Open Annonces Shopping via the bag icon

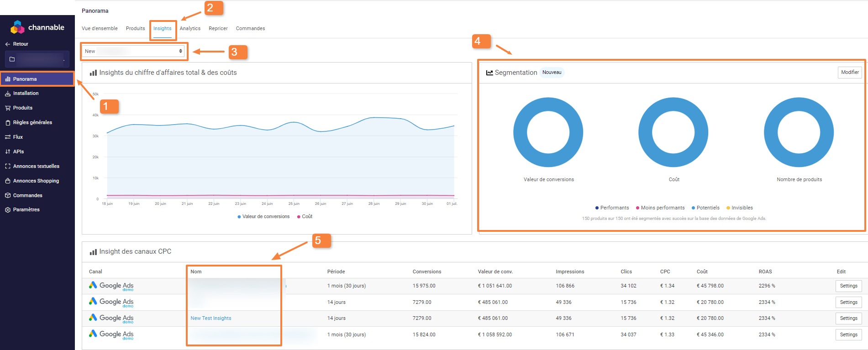pyautogui.click(x=8, y=181)
